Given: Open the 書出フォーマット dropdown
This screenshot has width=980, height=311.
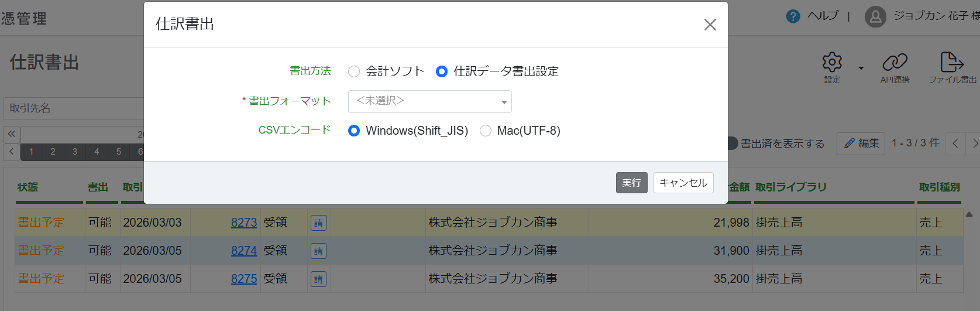Looking at the screenshot, I should pos(429,101).
